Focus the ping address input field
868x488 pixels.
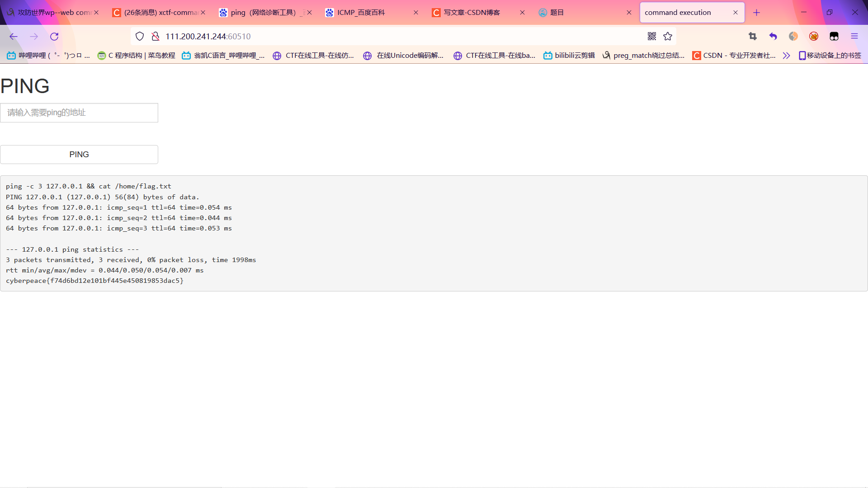[79, 113]
